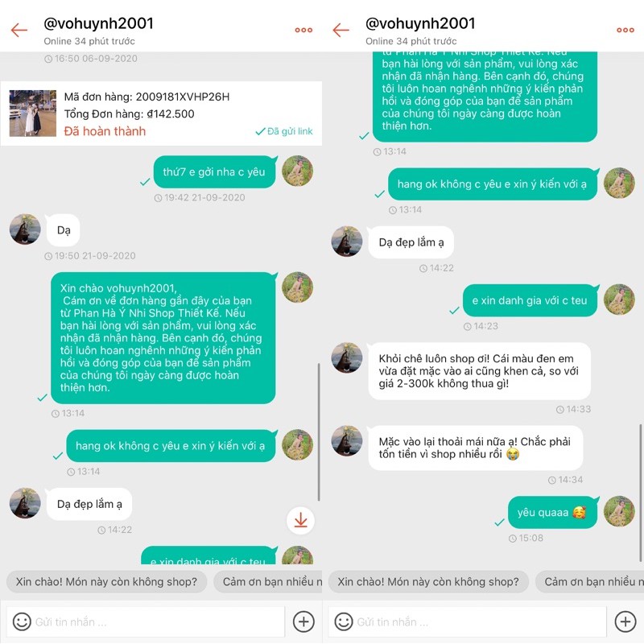Viewport: 644px width, 644px height.
Task: Click the left 'Gửi tin nhắn' message field
Action: [146, 621]
